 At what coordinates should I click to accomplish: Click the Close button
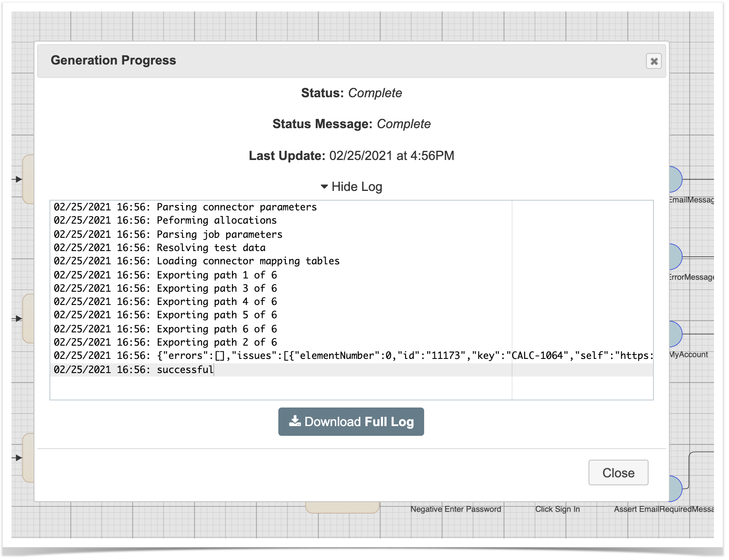[x=618, y=472]
